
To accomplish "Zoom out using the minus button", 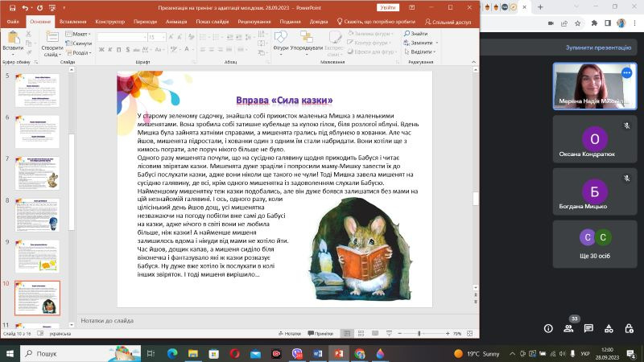I will 399,334.
